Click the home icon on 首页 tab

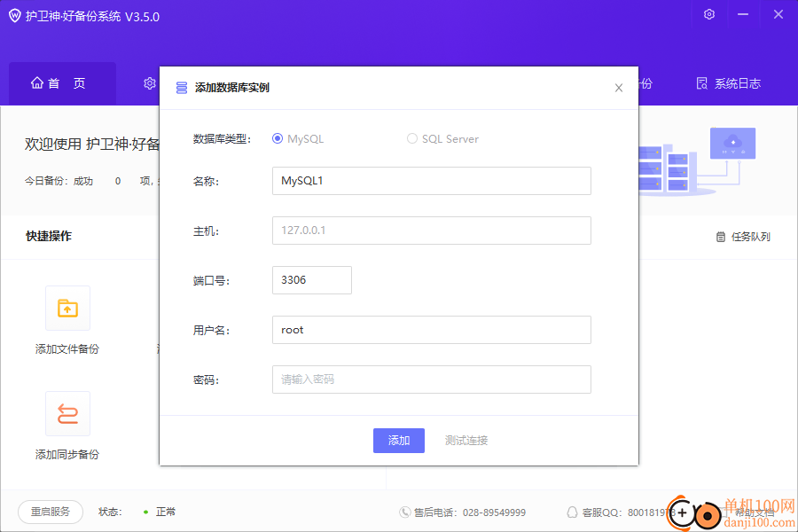(36, 82)
